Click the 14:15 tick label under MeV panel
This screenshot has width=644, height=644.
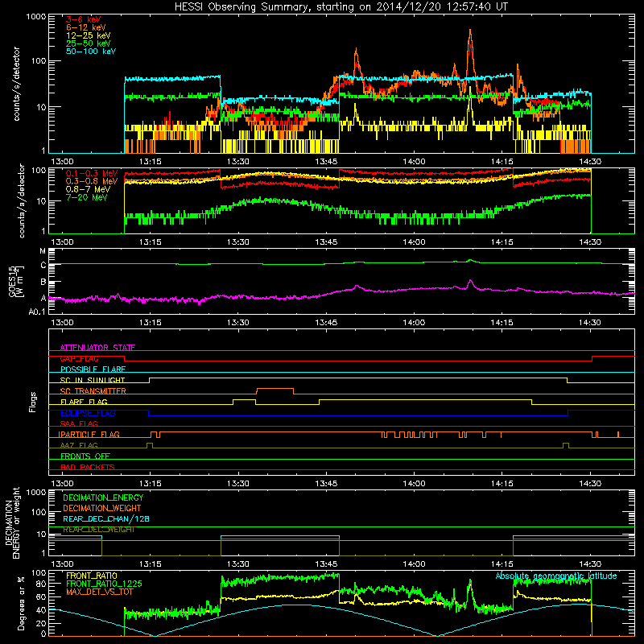(x=502, y=242)
